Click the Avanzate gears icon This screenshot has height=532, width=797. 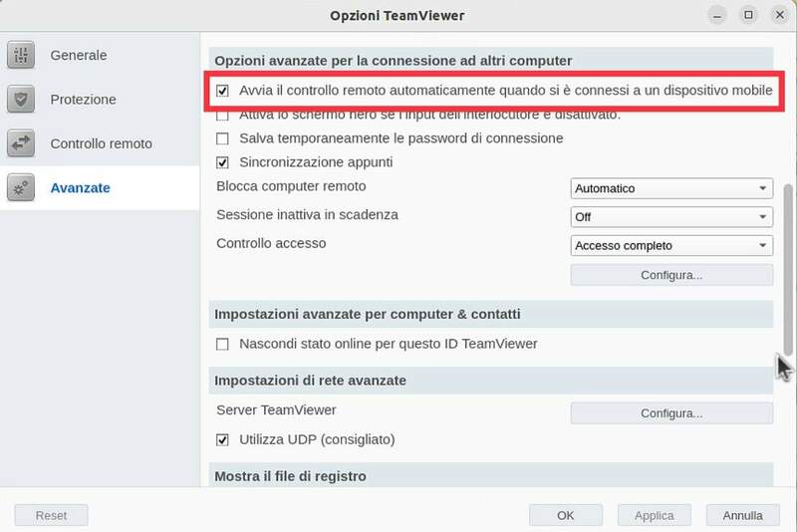point(22,187)
